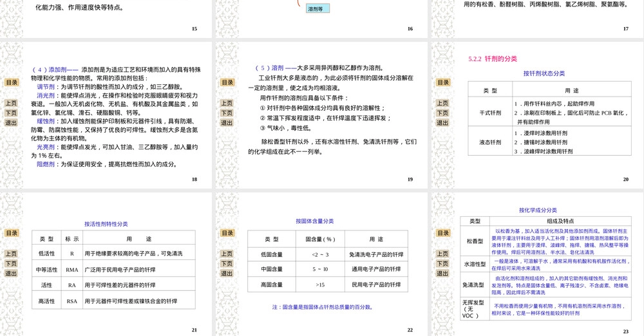This screenshot has height=336, width=644.
Task: Click 上页 button on slide 23
Action: point(443,254)
